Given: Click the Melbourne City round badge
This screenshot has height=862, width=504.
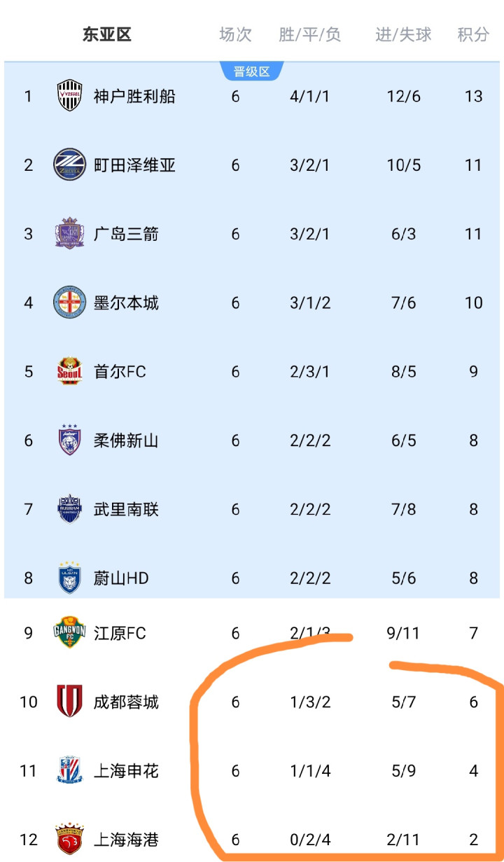Looking at the screenshot, I should (x=70, y=303).
